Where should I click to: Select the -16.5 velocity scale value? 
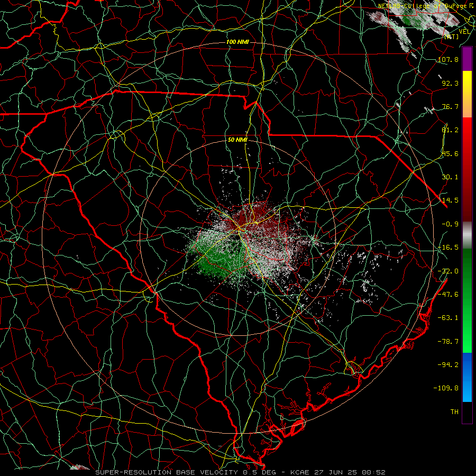[x=448, y=248]
